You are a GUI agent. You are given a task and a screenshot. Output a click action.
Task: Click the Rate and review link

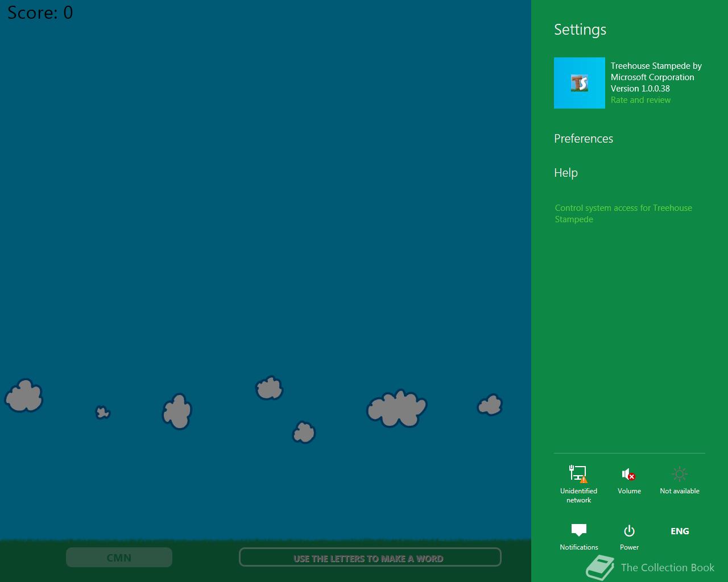tap(640, 100)
